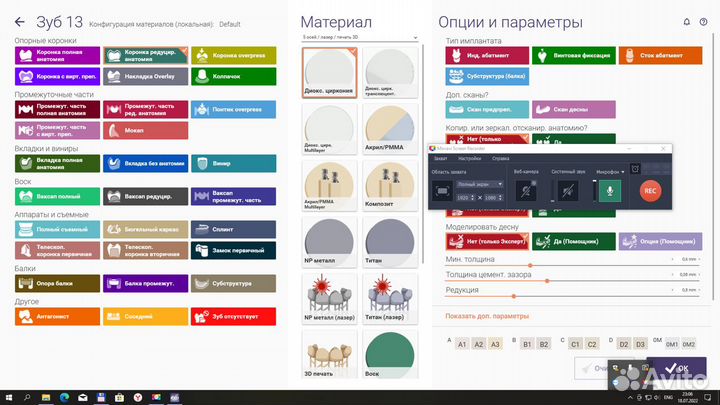Open the material filter dropdown

point(360,38)
